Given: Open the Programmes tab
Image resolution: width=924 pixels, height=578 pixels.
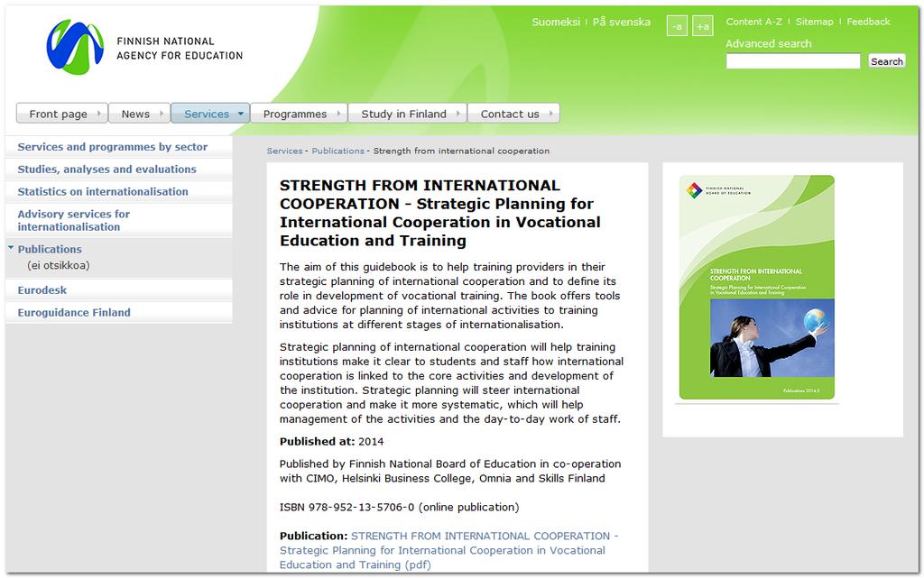Looking at the screenshot, I should tap(299, 114).
